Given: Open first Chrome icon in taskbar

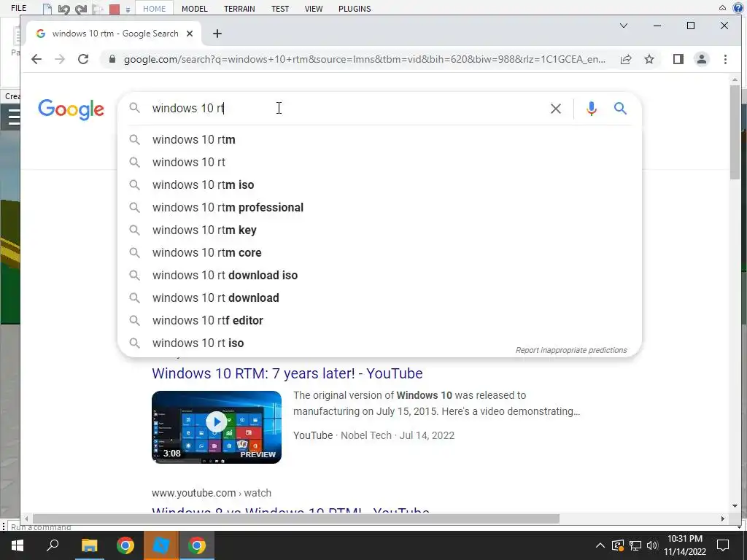Looking at the screenshot, I should [x=125, y=545].
